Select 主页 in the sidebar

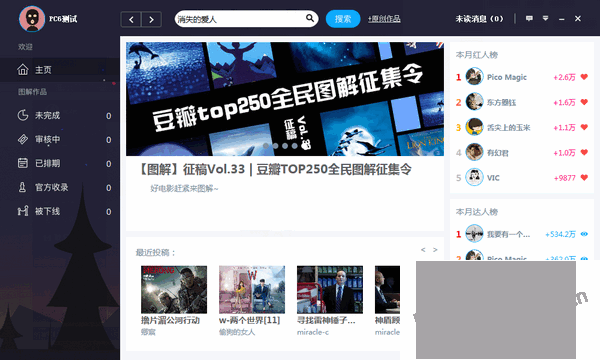pyautogui.click(x=60, y=70)
